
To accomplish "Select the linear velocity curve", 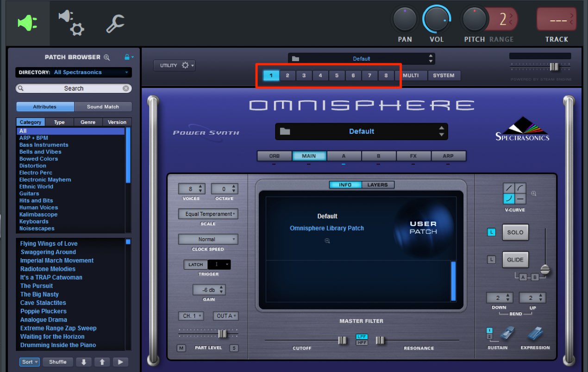I will click(509, 188).
